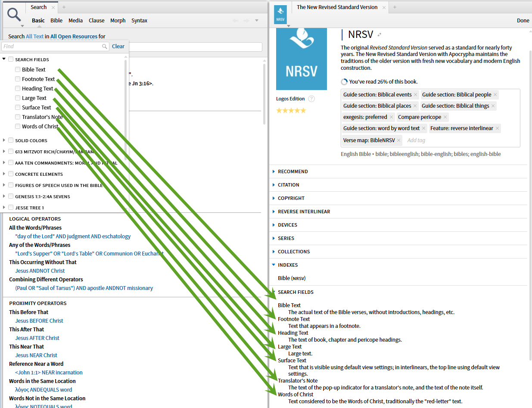Remove the Guide section: word by word text tag
Screen dimensions: 532x408
[x=424, y=128]
